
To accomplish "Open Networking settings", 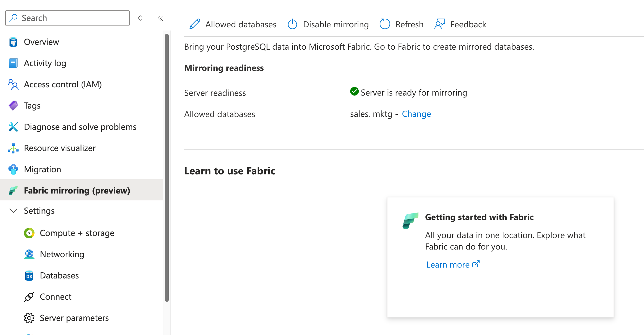I will [62, 254].
